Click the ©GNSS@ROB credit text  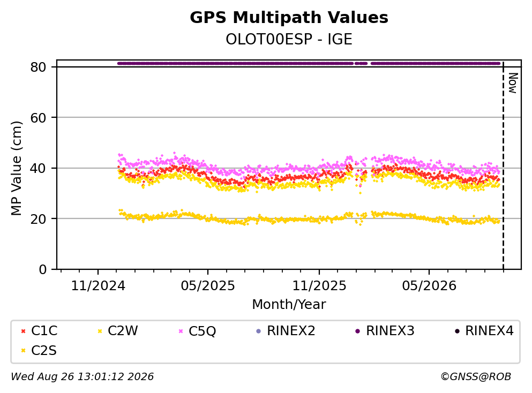point(476,376)
